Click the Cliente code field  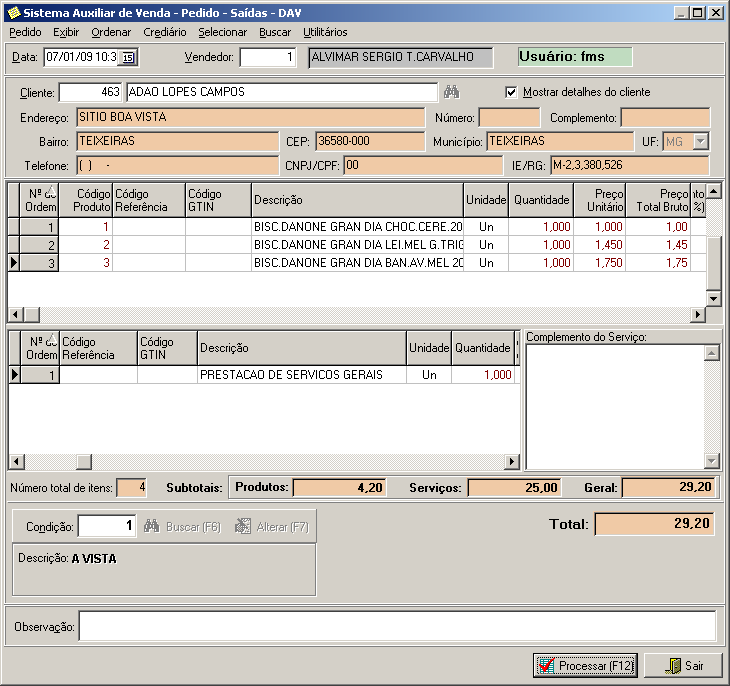tap(90, 92)
